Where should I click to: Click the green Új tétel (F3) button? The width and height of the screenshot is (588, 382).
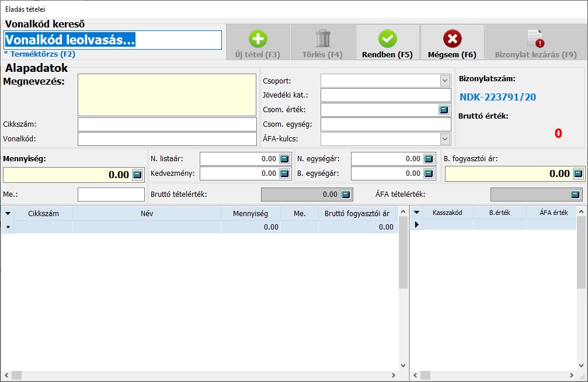pos(258,42)
